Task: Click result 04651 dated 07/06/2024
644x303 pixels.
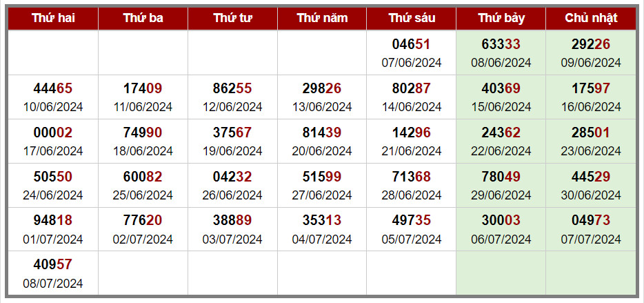Action: (411, 52)
